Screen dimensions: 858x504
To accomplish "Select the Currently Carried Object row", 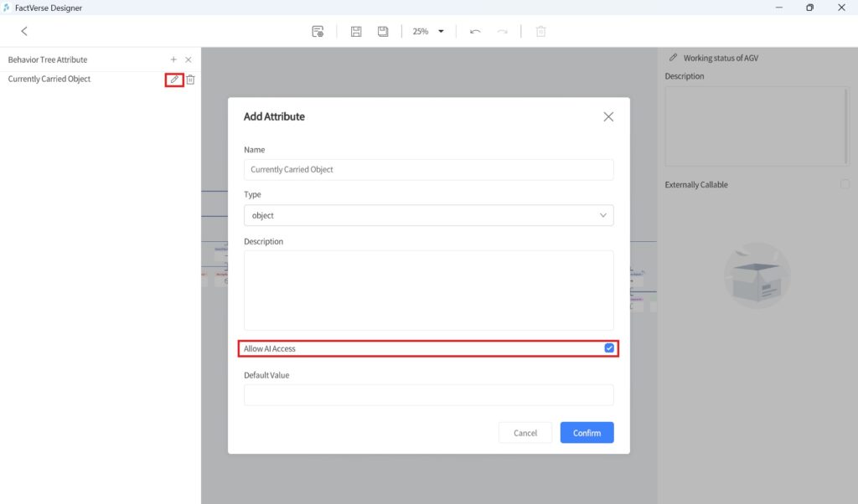I will 101,80.
